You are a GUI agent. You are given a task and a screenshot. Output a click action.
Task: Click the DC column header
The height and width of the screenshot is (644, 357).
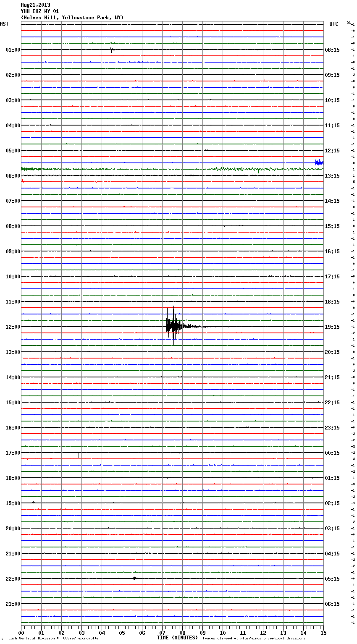click(349, 23)
